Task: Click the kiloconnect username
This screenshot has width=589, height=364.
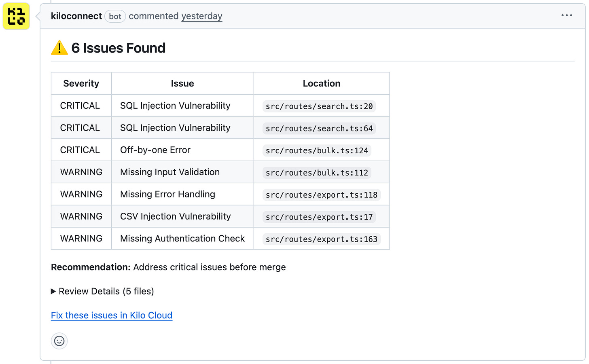Action: point(76,16)
